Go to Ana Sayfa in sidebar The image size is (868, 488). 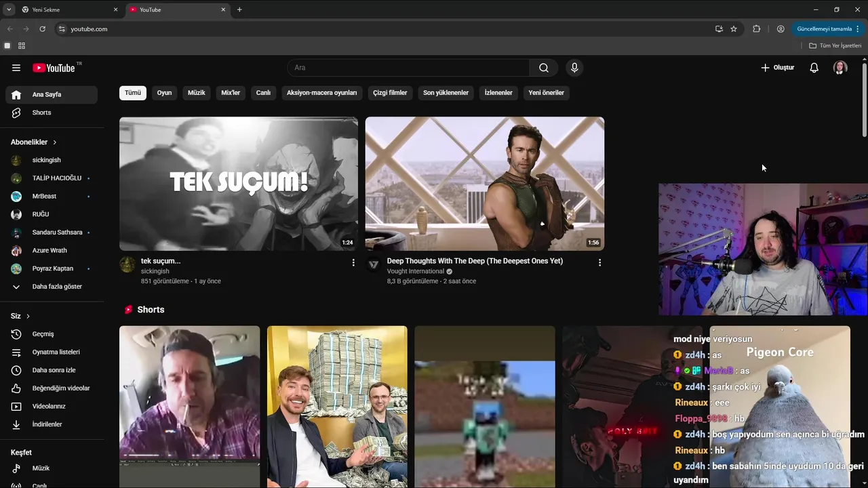52,95
